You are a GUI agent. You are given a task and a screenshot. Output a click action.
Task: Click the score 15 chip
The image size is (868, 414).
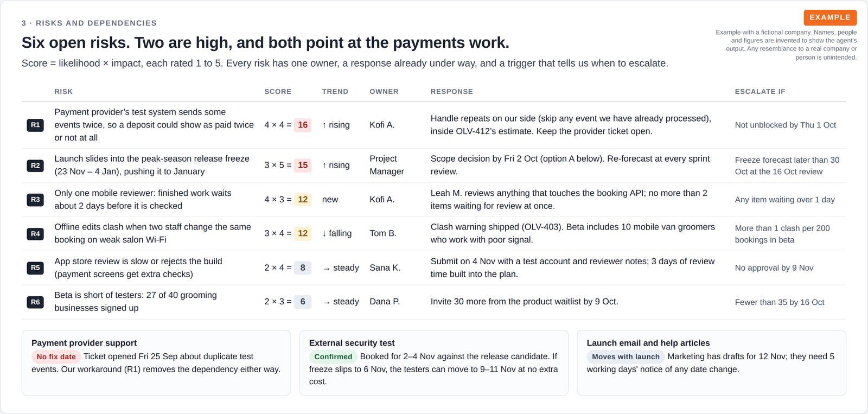point(303,165)
